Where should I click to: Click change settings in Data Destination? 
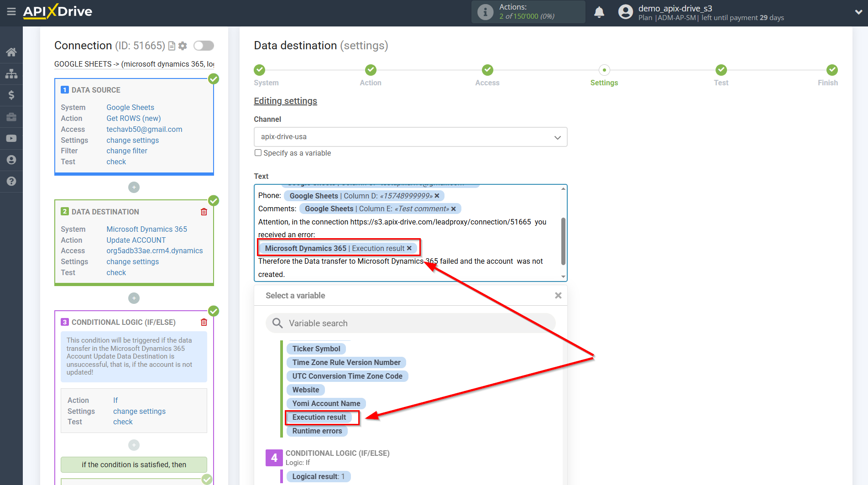click(133, 261)
